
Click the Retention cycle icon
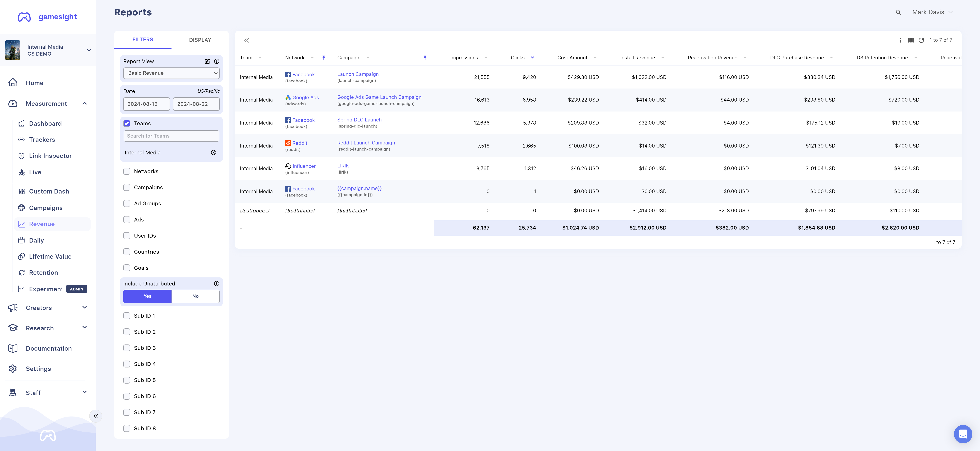22,273
